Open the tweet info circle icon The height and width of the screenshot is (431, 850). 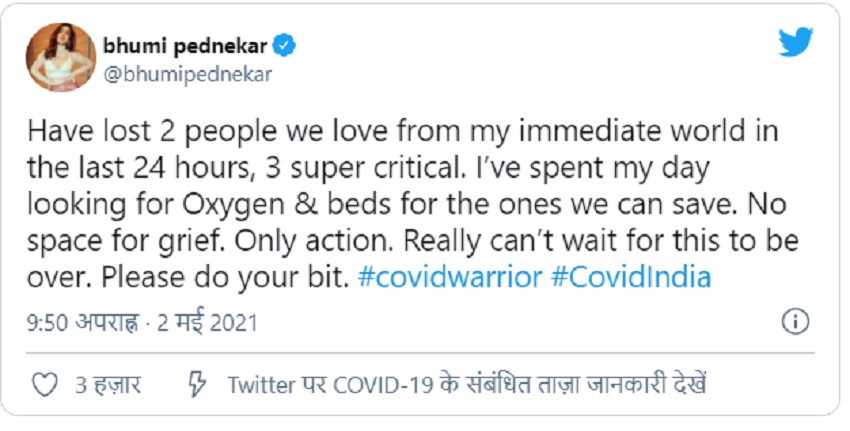coord(793,323)
